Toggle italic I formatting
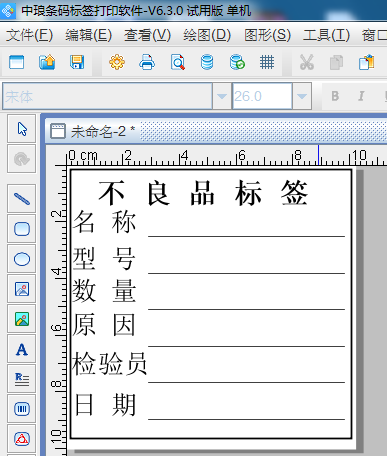 coord(361,96)
